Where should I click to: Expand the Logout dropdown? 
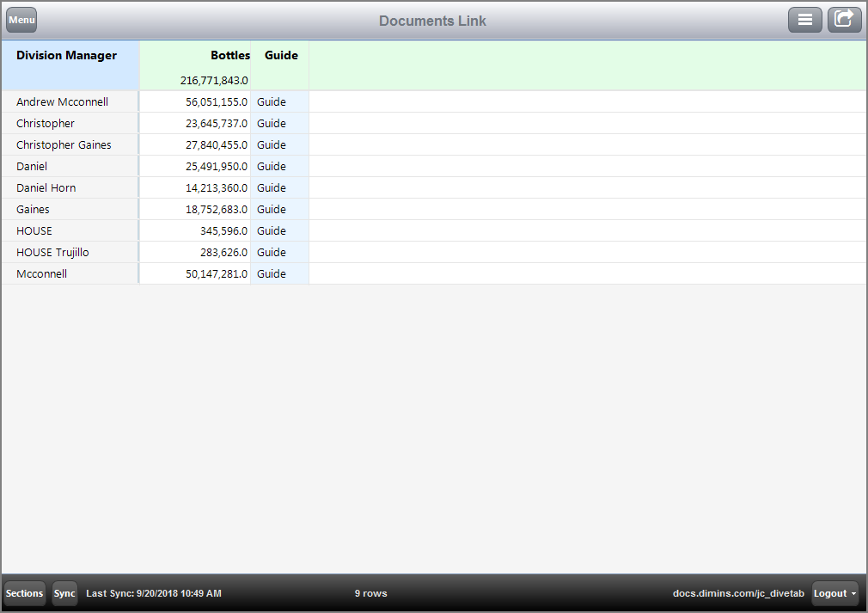[x=834, y=593]
